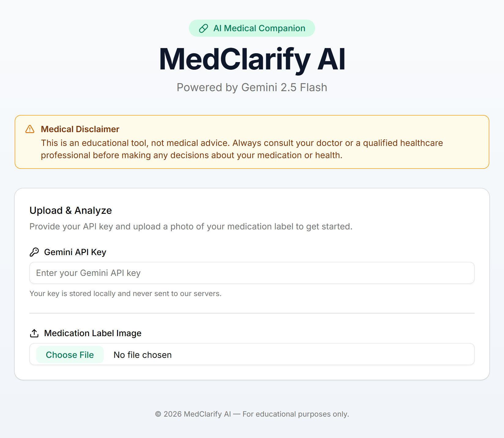504x438 pixels.
Task: Click the 'Your key is stored locally' hint
Action: pos(125,294)
